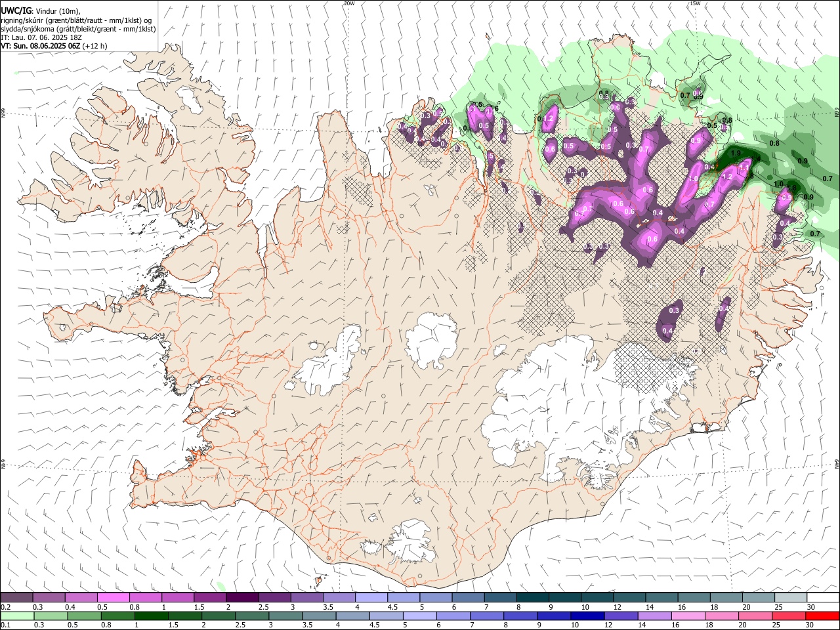Click the Vindur (10m) text in header
Screen dimensions: 840x630
click(x=57, y=10)
